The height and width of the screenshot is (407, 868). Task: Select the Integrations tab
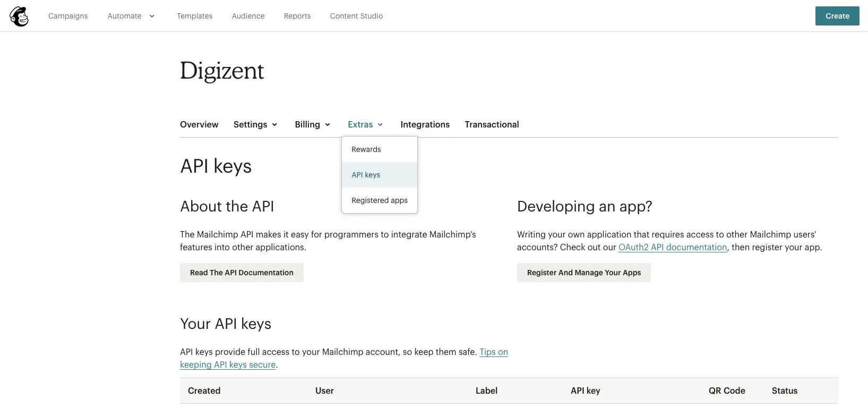coord(425,124)
